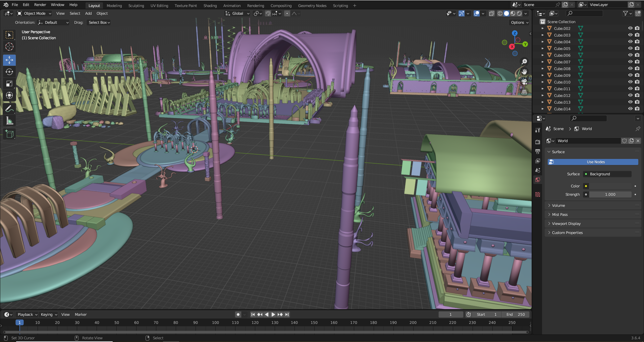Image resolution: width=644 pixels, height=342 pixels.
Task: Open the Object Mode dropdown
Action: point(34,13)
